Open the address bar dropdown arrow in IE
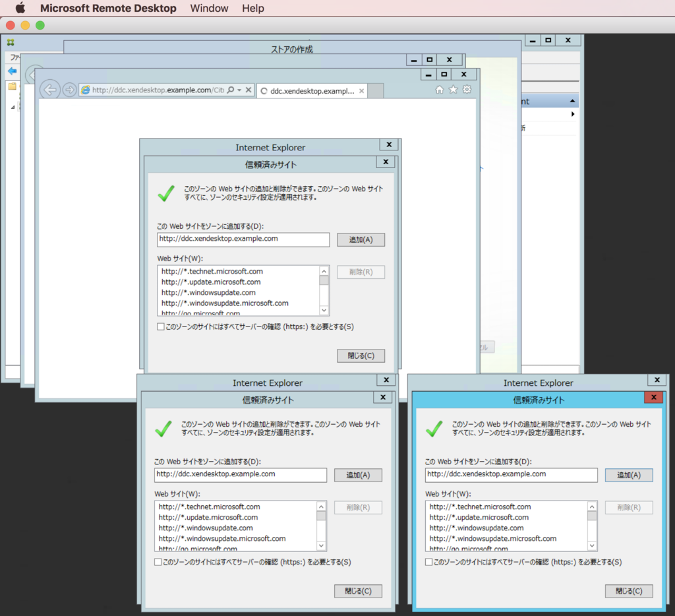This screenshot has height=616, width=675. point(239,90)
